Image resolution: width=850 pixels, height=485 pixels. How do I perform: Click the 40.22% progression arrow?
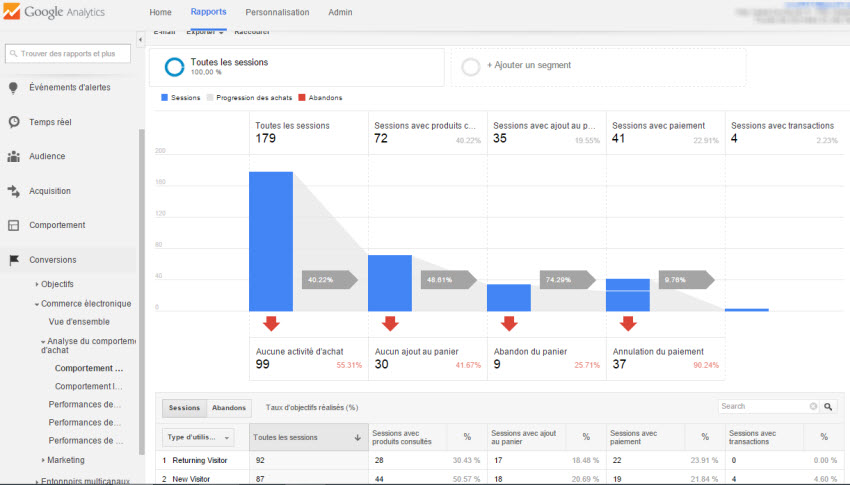tap(330, 280)
